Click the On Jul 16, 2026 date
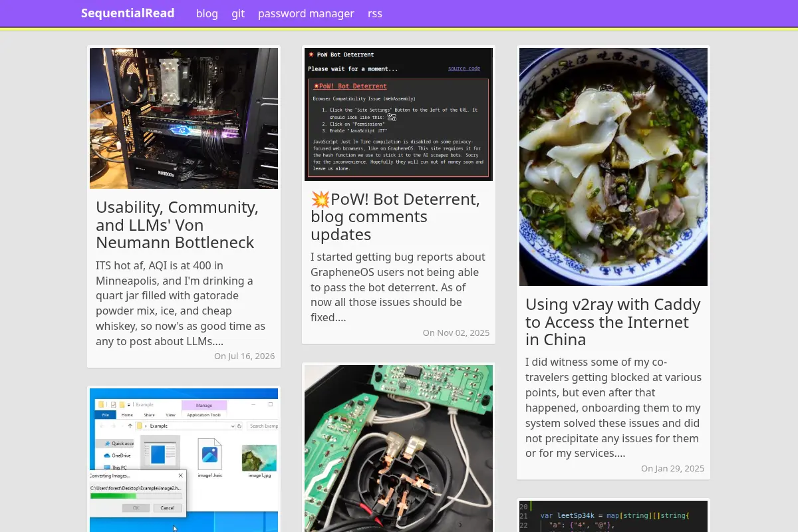The height and width of the screenshot is (532, 798). click(244, 356)
